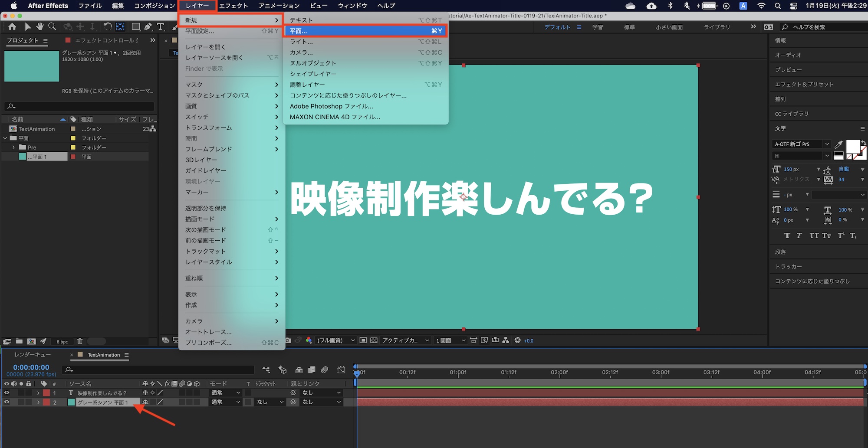This screenshot has width=868, height=448.
Task: Expand the Pre folder in Project panel
Action: pyautogui.click(x=13, y=147)
